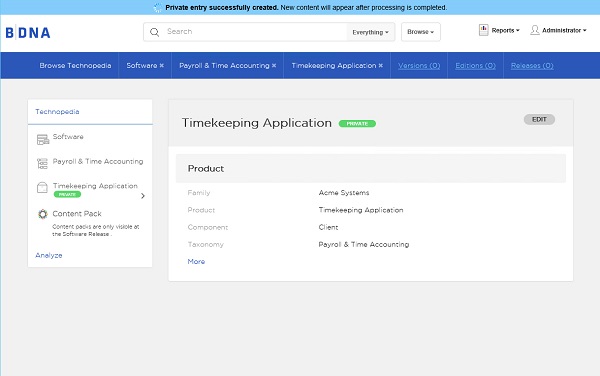Click the Analyze link in the sidebar

[49, 255]
